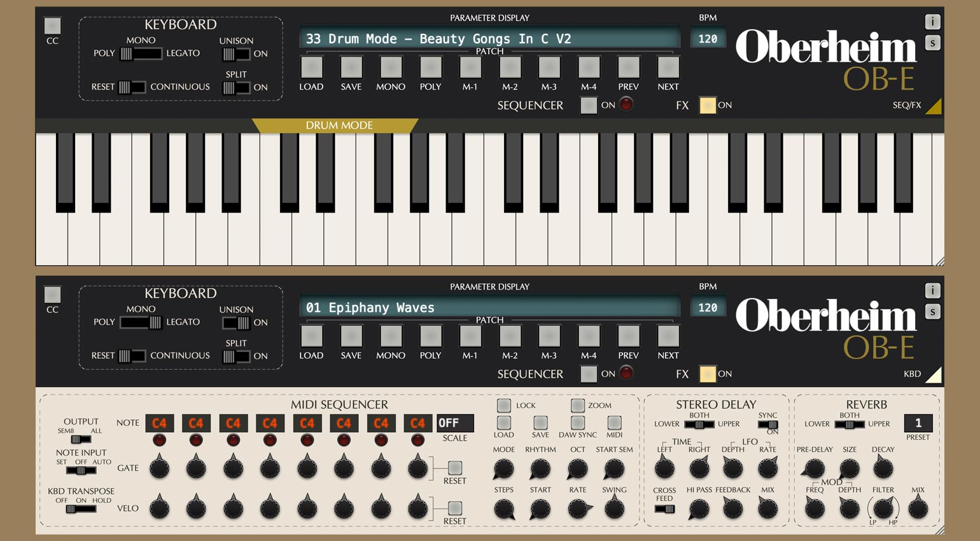This screenshot has width=980, height=541.
Task: Open the 01 Epiphany Waves patch display
Action: (x=489, y=307)
